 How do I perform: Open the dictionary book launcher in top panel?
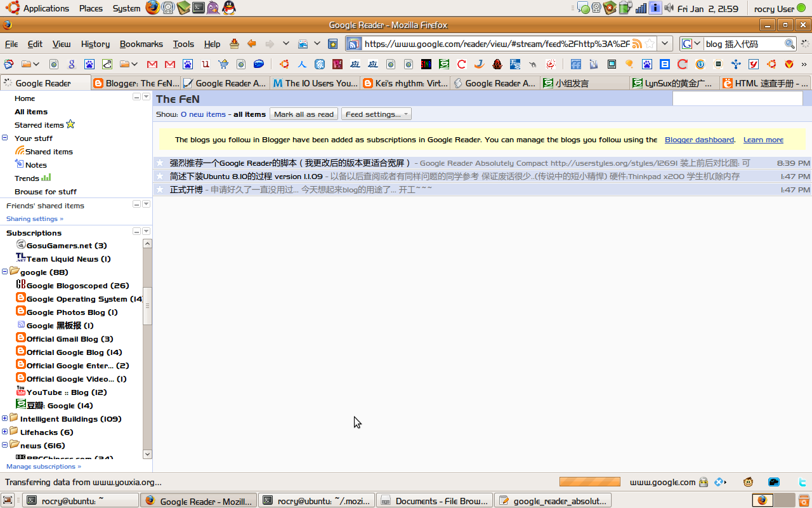click(x=183, y=8)
